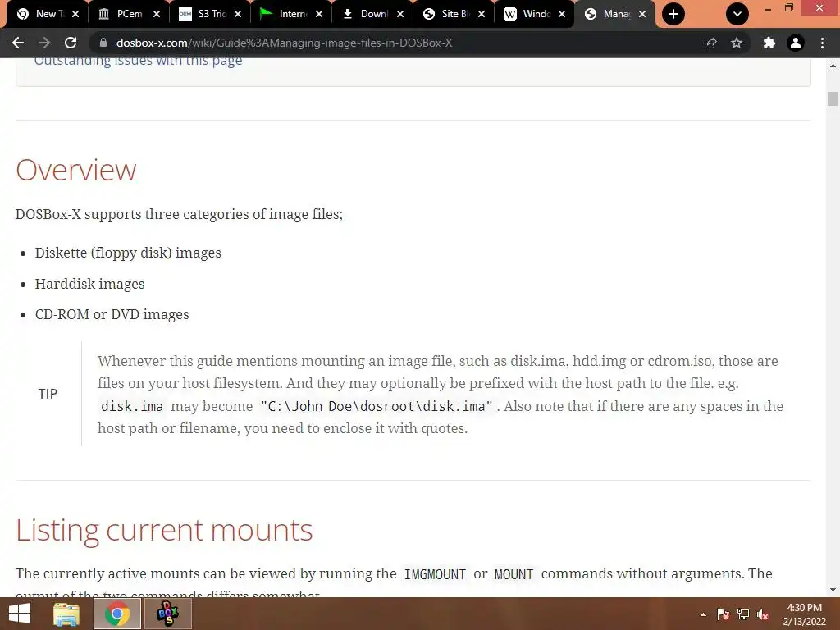Click the MOUNT code text
Screen dimensions: 840x630
[x=514, y=574]
